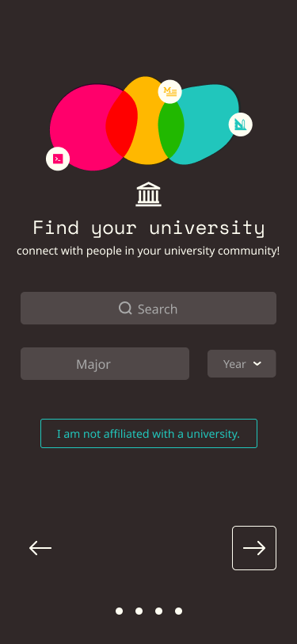Jump to the first page dot

click(119, 611)
